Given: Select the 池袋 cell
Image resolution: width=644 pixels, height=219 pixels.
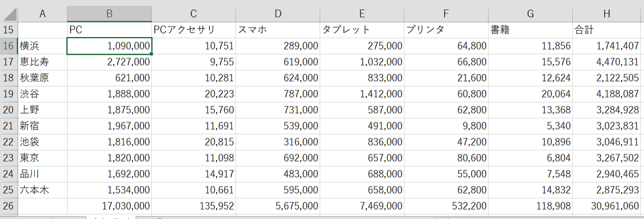Looking at the screenshot, I should coord(42,142).
